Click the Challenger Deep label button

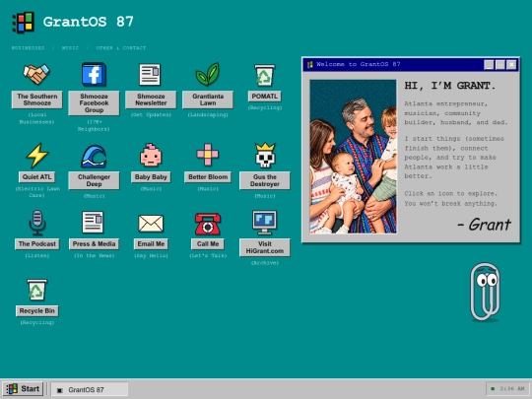94,180
